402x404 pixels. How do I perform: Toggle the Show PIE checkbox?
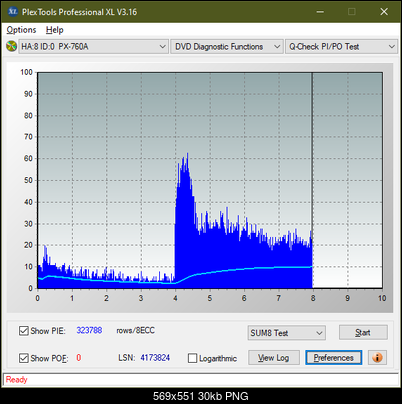[x=24, y=331]
